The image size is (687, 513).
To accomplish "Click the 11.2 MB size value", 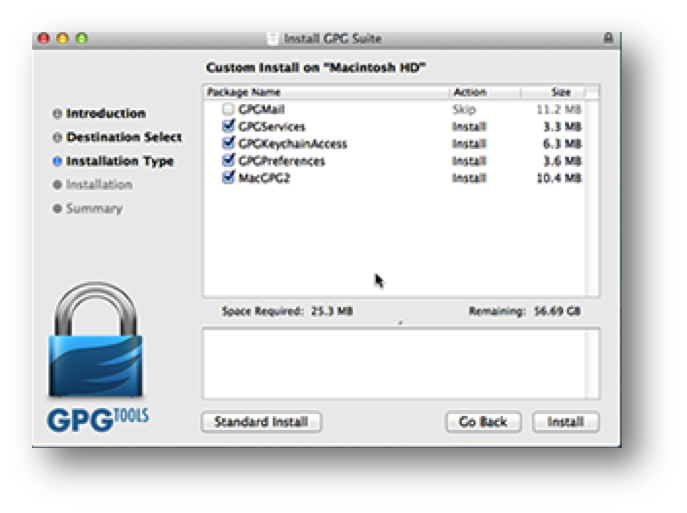I will pyautogui.click(x=559, y=109).
